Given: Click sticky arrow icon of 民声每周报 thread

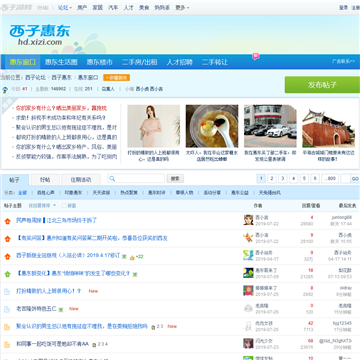Looking at the screenshot, I should tap(7, 221).
